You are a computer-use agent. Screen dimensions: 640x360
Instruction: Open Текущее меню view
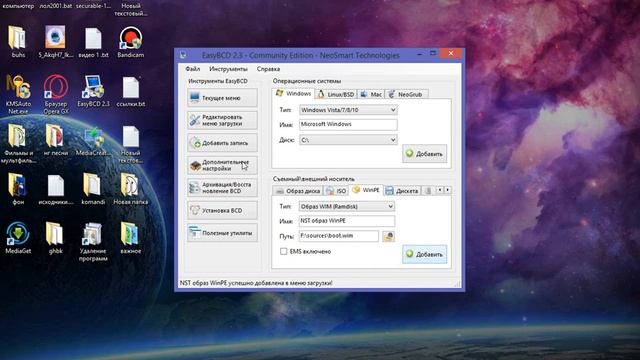coord(222,98)
